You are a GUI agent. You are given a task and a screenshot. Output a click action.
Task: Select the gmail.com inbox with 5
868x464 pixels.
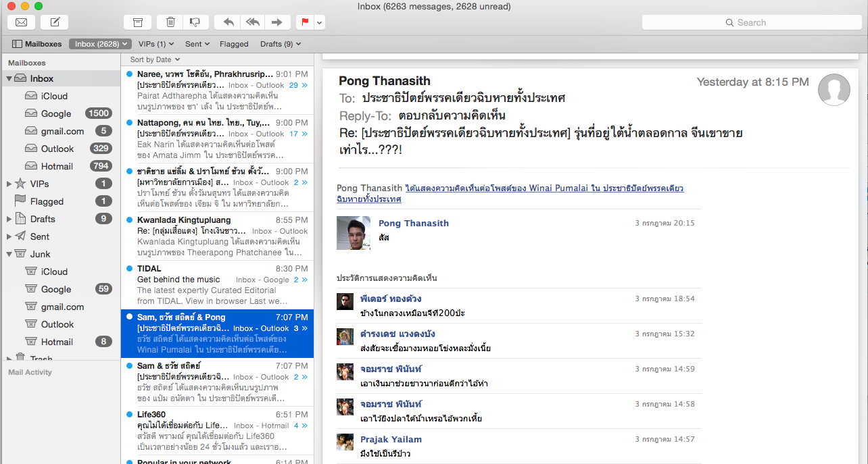(60, 131)
